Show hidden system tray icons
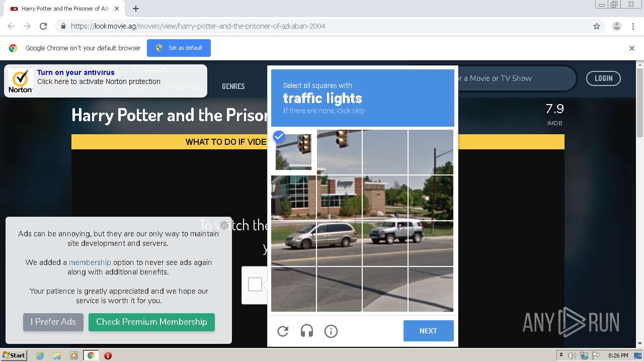The width and height of the screenshot is (644, 362). tap(561, 355)
